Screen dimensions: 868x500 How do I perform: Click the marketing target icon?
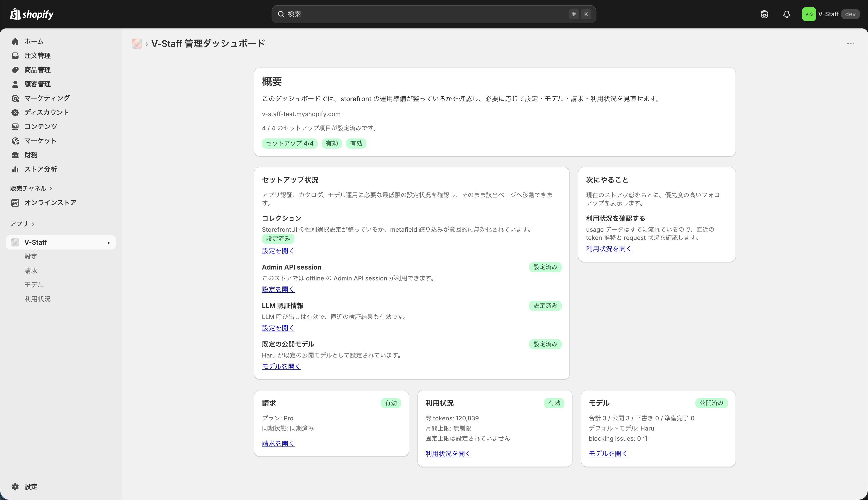(x=15, y=98)
